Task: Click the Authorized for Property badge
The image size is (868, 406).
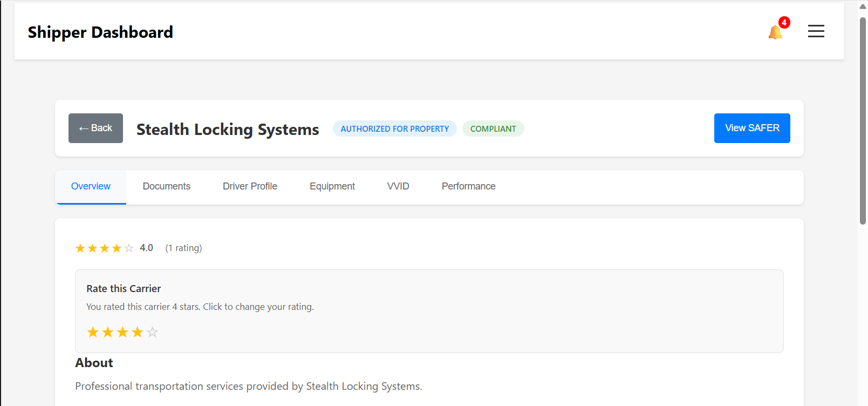Action: pos(394,128)
